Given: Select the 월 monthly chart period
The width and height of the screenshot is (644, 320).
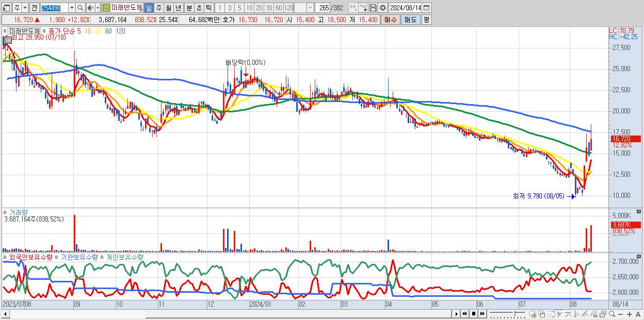Looking at the screenshot, I should tap(168, 8).
